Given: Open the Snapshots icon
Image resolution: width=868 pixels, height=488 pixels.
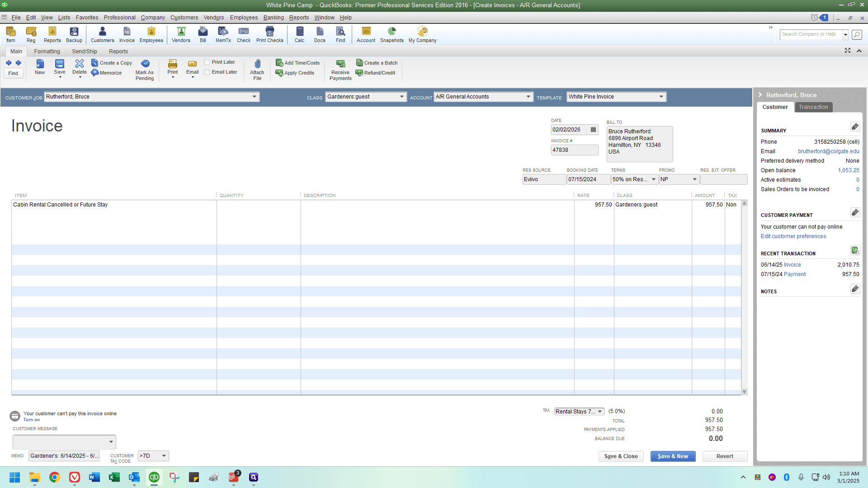Looking at the screenshot, I should (x=392, y=34).
